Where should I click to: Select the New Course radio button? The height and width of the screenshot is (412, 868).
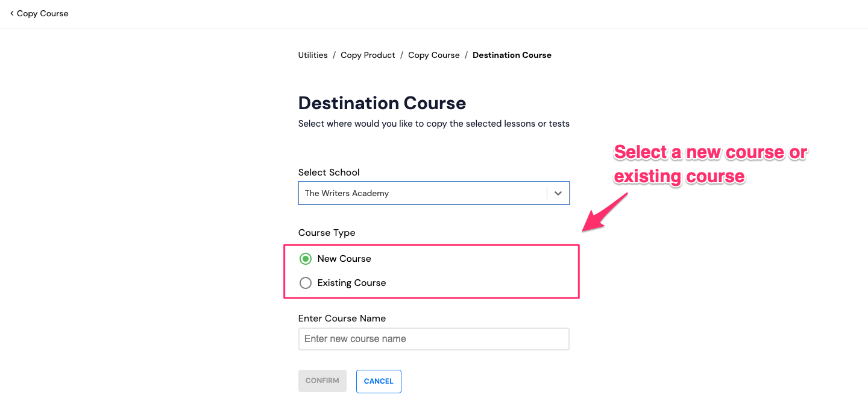[x=306, y=259]
